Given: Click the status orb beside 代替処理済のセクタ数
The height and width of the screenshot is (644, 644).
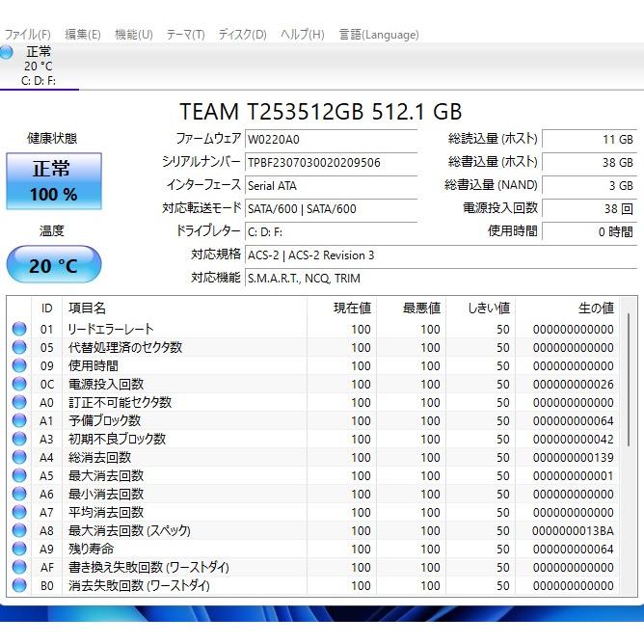Looking at the screenshot, I should tap(19, 347).
